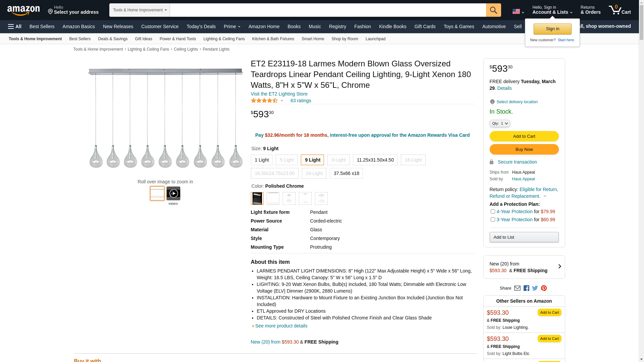Open the shopping cart icon
Screen dimensions: 644x362
pos(620,10)
